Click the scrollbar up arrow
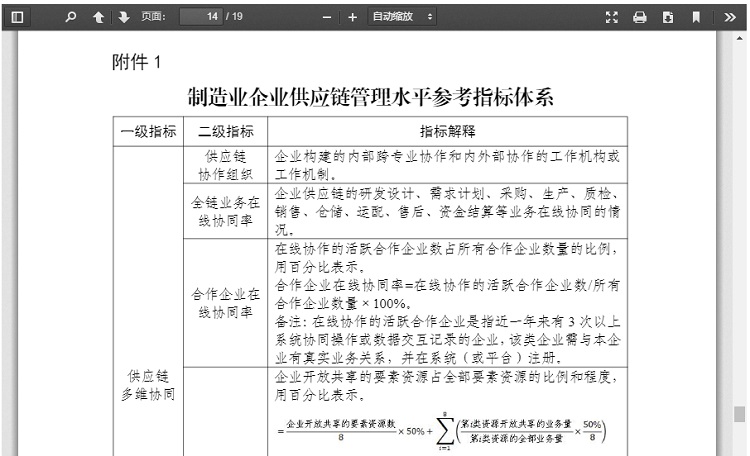 [x=739, y=38]
